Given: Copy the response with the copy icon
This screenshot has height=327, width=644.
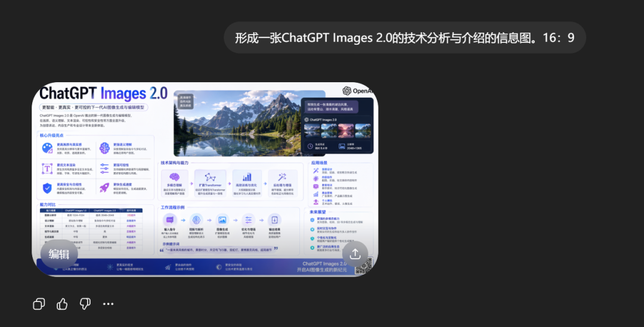Looking at the screenshot, I should [x=39, y=304].
